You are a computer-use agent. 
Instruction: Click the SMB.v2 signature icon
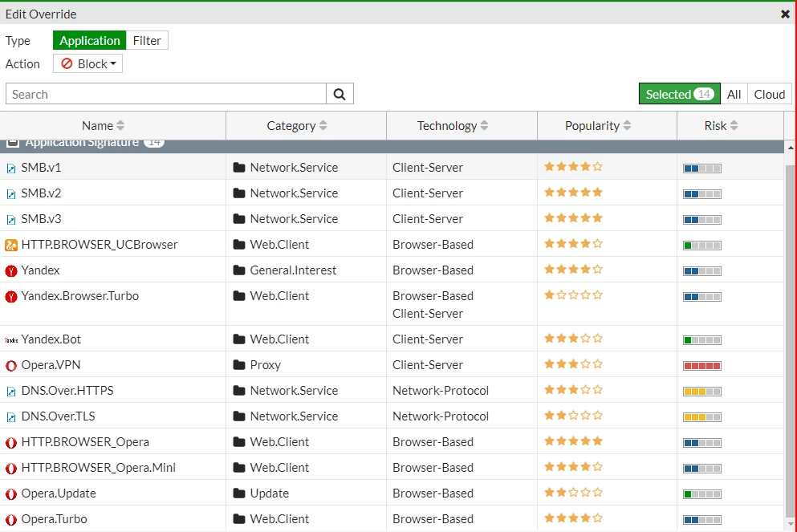10,194
